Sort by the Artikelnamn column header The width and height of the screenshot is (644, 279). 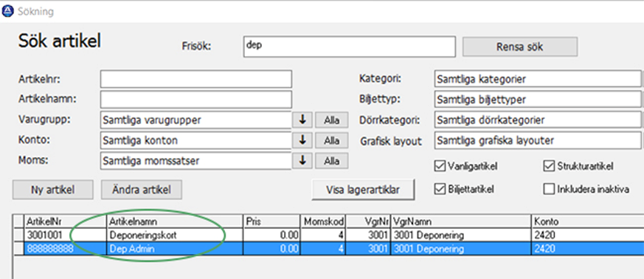[x=175, y=222]
